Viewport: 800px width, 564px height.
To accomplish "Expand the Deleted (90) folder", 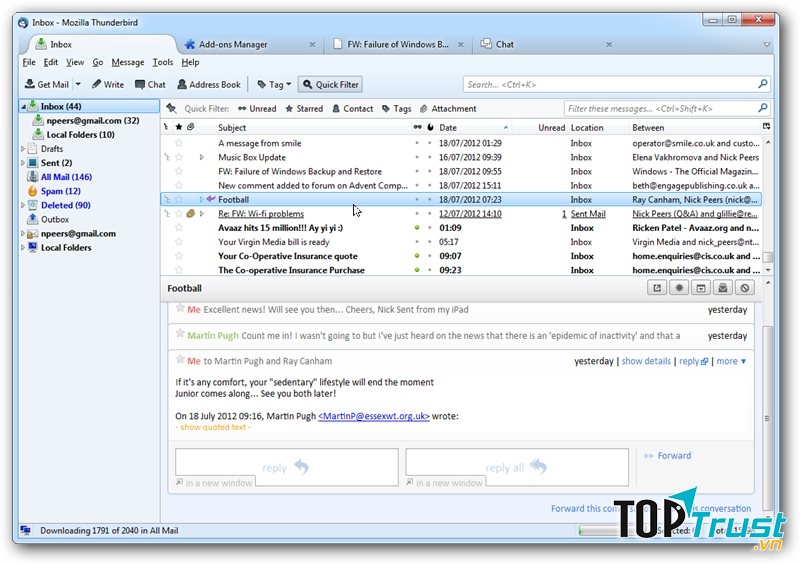I will coord(23,205).
